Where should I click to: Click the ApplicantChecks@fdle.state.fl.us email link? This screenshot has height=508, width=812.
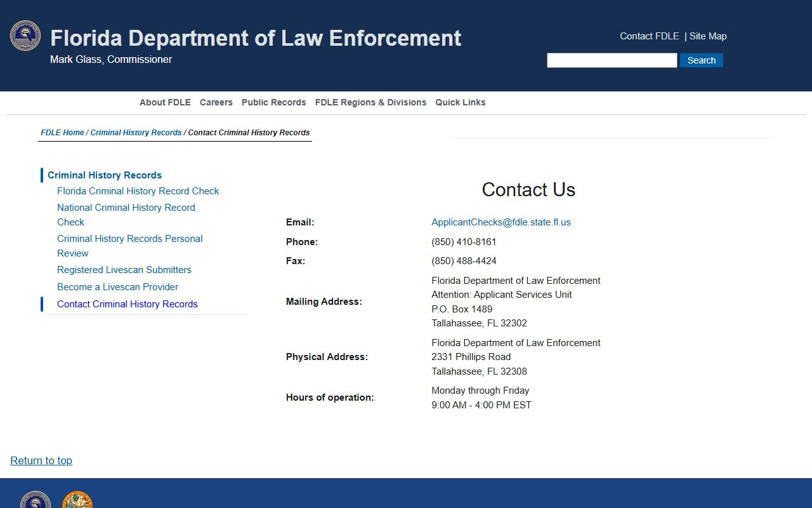pos(501,222)
